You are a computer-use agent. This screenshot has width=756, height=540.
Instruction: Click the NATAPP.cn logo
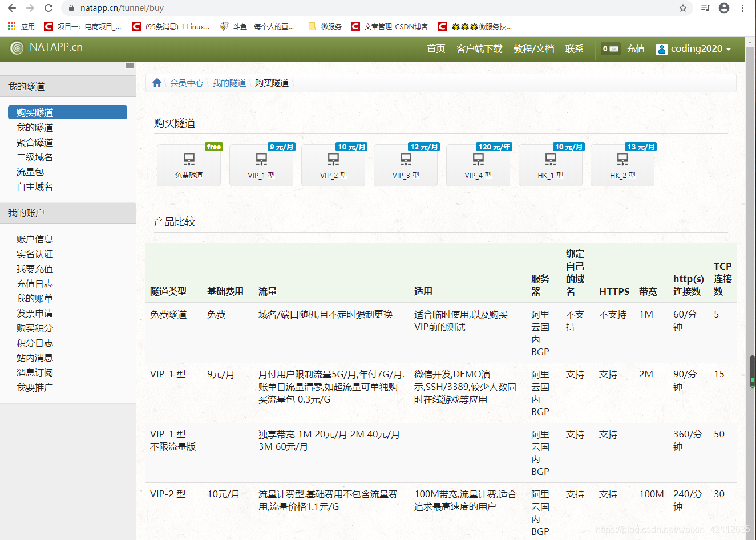47,47
